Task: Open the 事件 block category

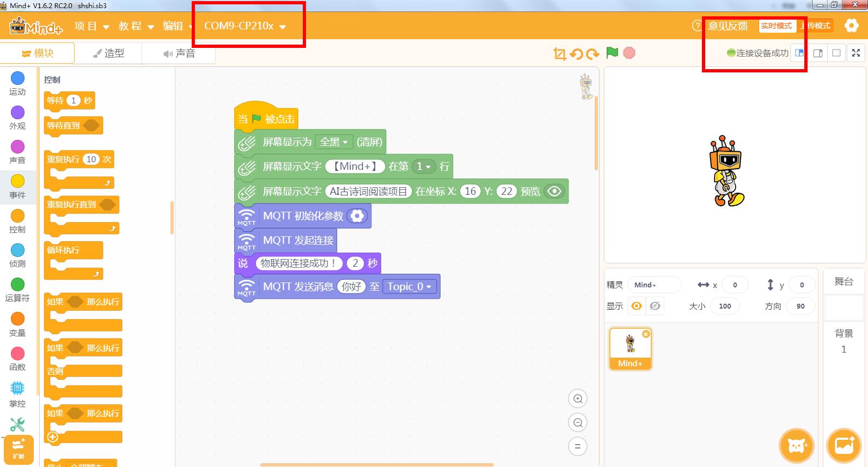Action: pyautogui.click(x=17, y=187)
